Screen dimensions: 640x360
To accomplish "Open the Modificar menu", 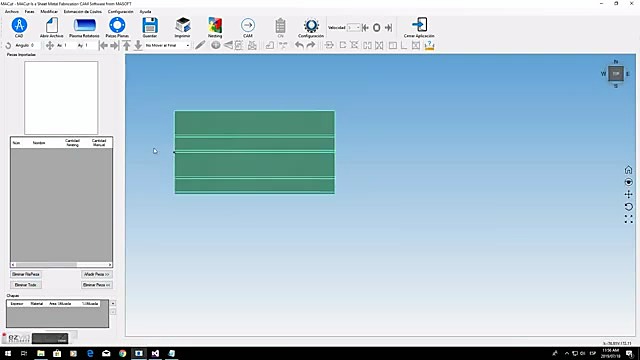I will [49, 11].
